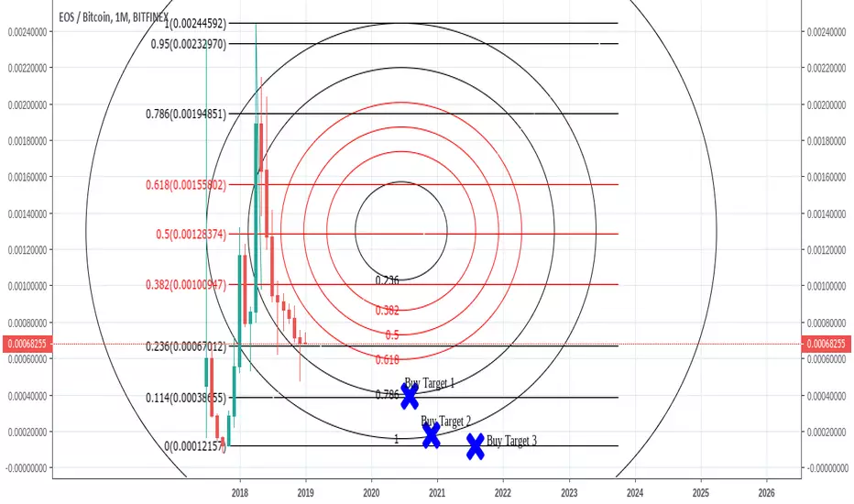
Task: Select the red 0.5(0.00128374) level label
Action: click(192, 234)
